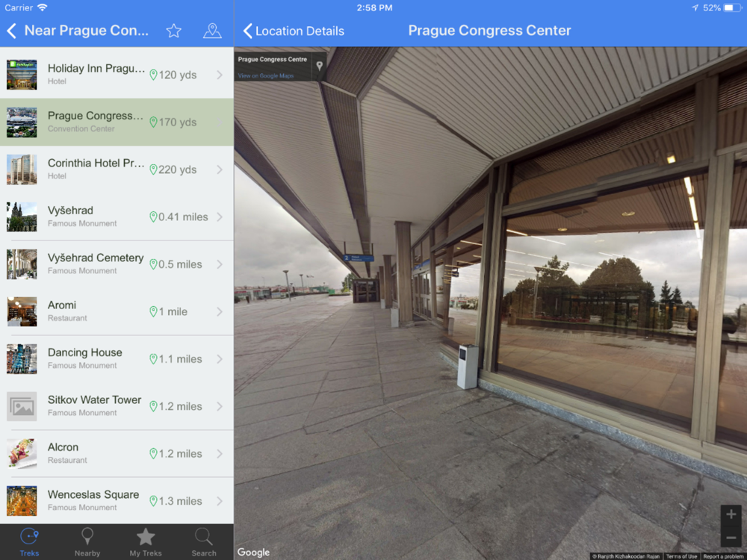The width and height of the screenshot is (747, 560).
Task: Open the map view icon in the header
Action: tap(212, 31)
